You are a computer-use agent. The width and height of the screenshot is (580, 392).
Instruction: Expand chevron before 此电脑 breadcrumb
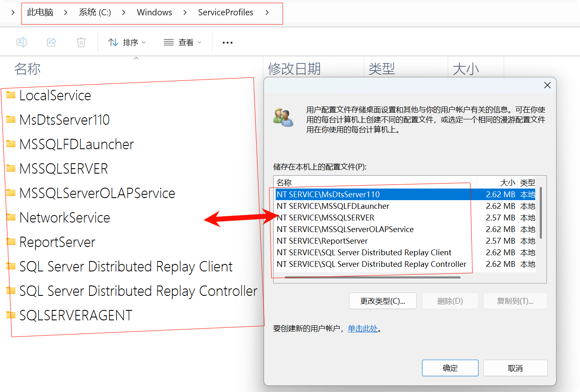[x=13, y=12]
